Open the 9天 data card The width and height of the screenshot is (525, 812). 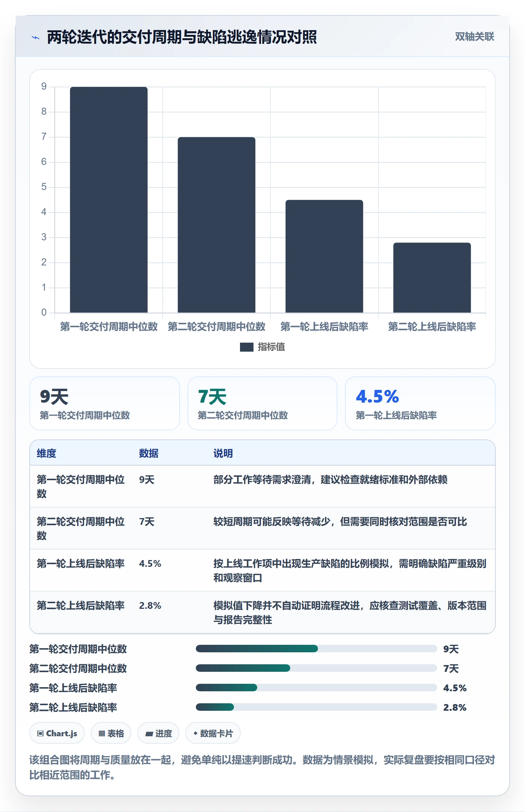(x=105, y=403)
